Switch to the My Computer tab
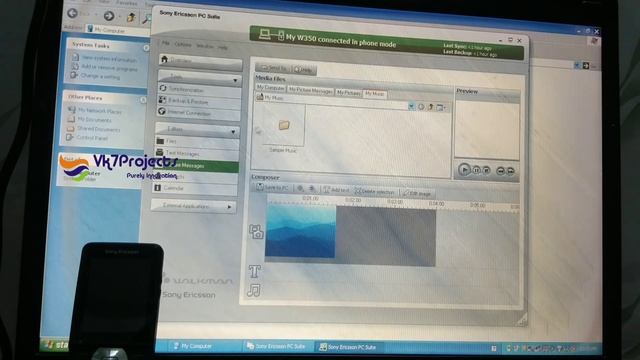 270,88
